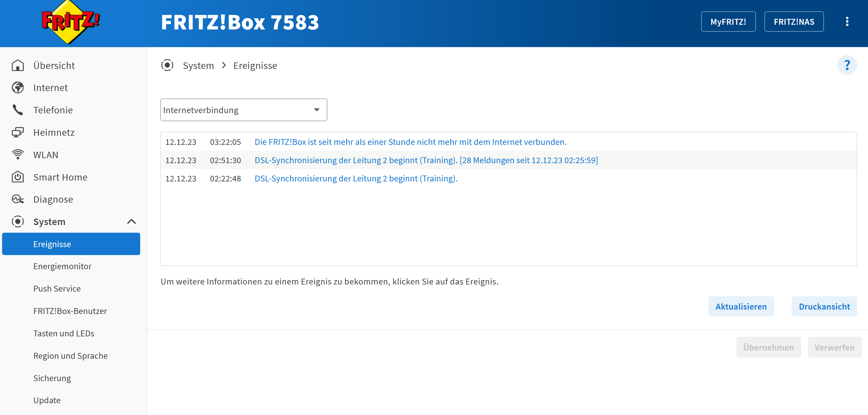Open the MyFRITZ! page from the header

click(x=728, y=22)
